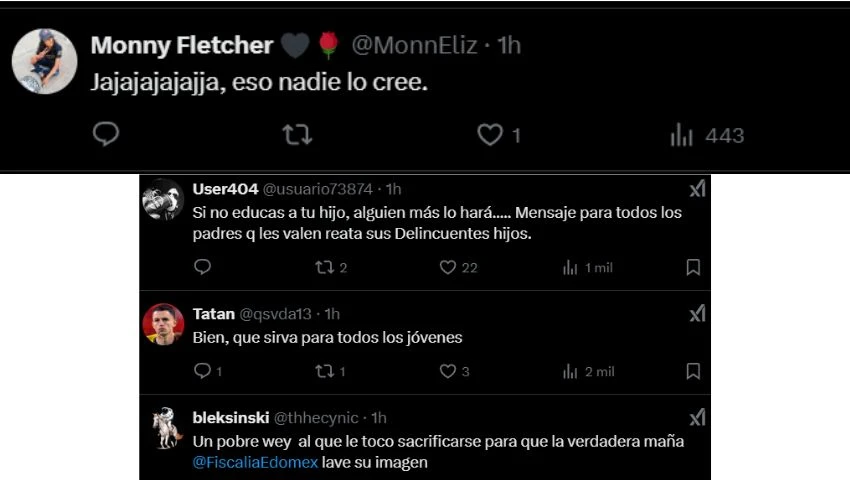Open Grok icon on Tatan's tweet
Screen dimensions: 850x480
click(697, 314)
